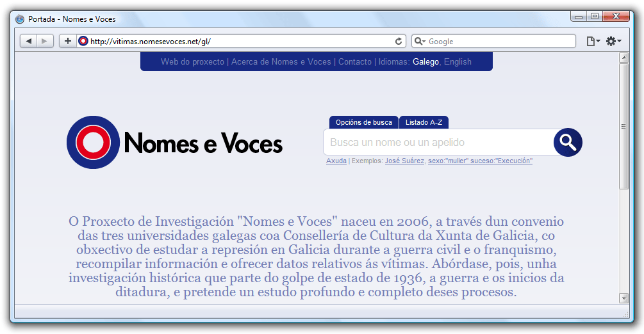Open Acerca de Nomes e Voces
The image size is (644, 334).
point(281,61)
